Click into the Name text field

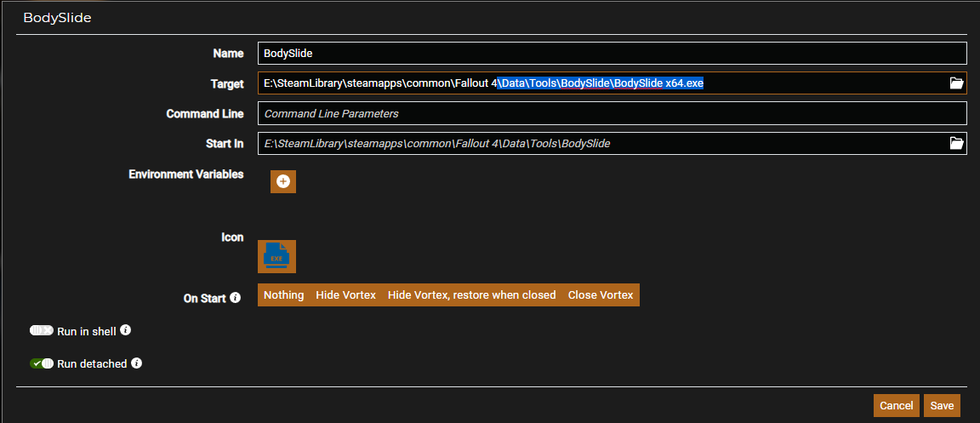612,53
